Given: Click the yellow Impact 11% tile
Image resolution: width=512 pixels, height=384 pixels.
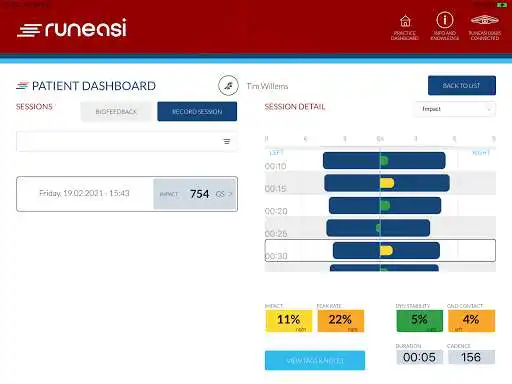Looking at the screenshot, I should coord(289,321).
